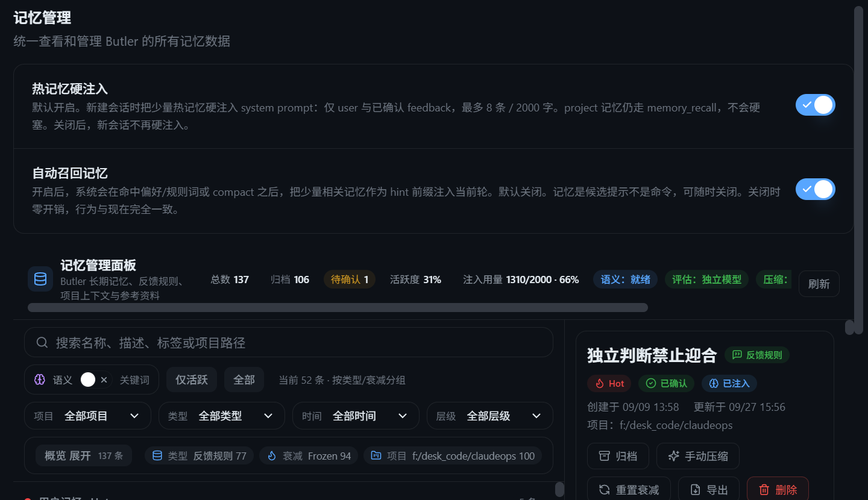
Task: Click the 创建于 09/09 13:58 timestamp
Action: (x=633, y=407)
